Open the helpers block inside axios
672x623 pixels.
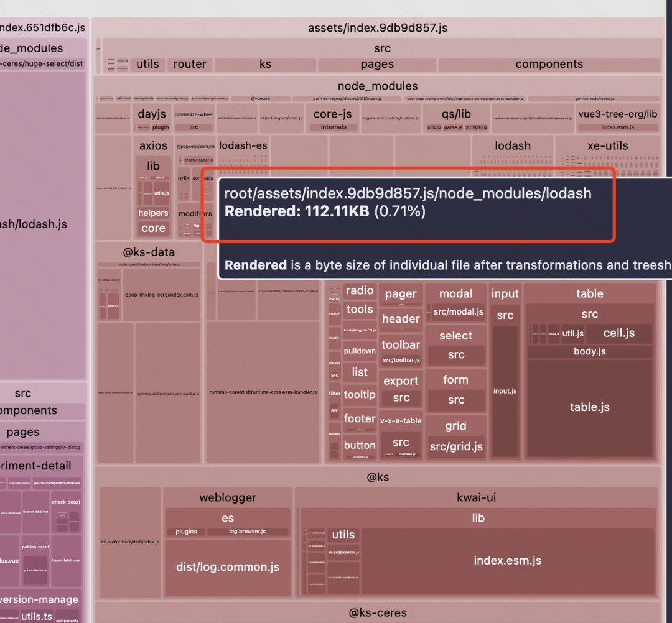tap(153, 213)
